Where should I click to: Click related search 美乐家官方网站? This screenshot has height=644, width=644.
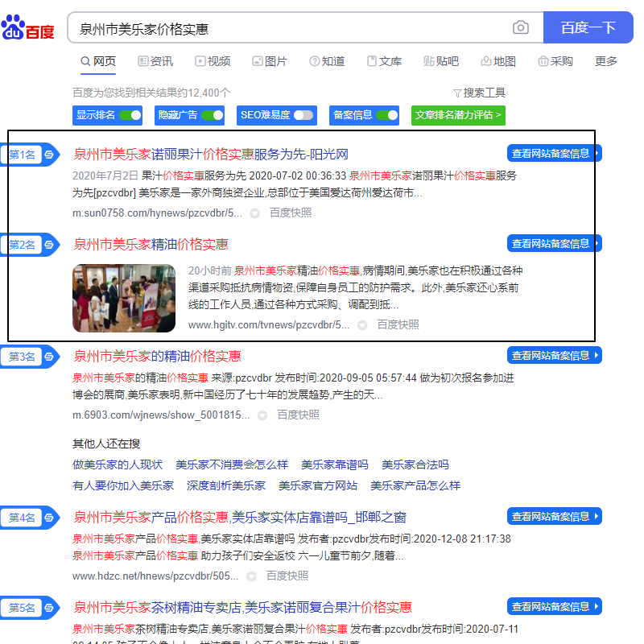click(318, 485)
